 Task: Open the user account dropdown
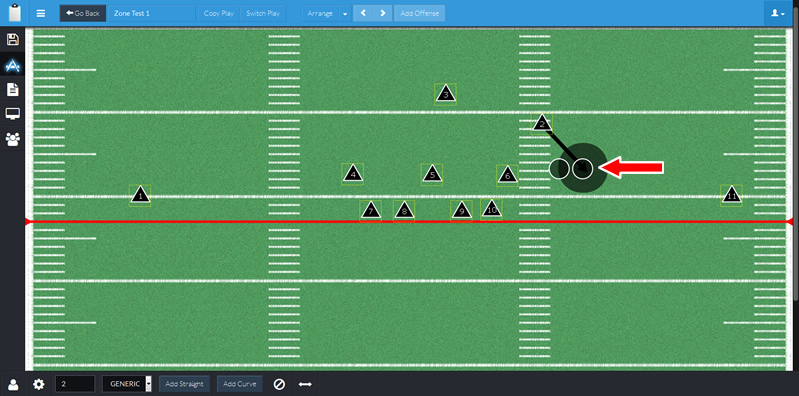[x=778, y=13]
